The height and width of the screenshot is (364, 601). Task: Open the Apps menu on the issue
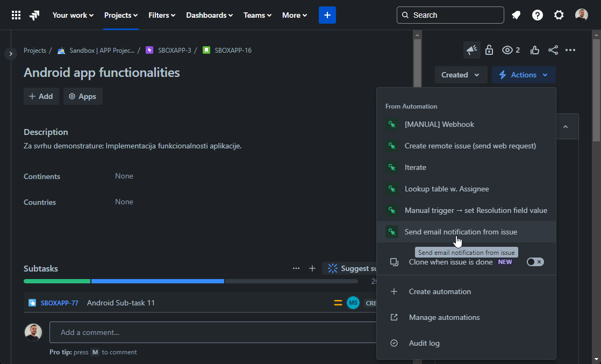tap(82, 96)
